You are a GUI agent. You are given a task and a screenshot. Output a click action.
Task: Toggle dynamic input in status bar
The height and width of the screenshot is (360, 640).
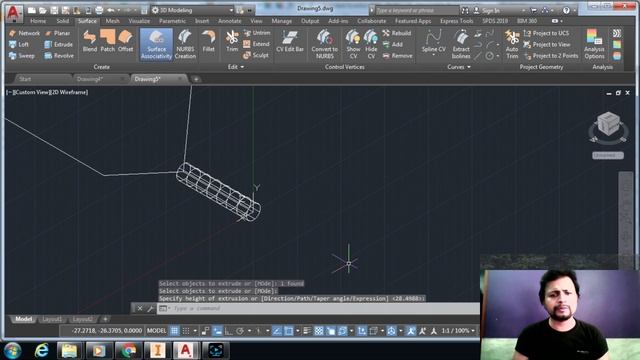[217, 331]
